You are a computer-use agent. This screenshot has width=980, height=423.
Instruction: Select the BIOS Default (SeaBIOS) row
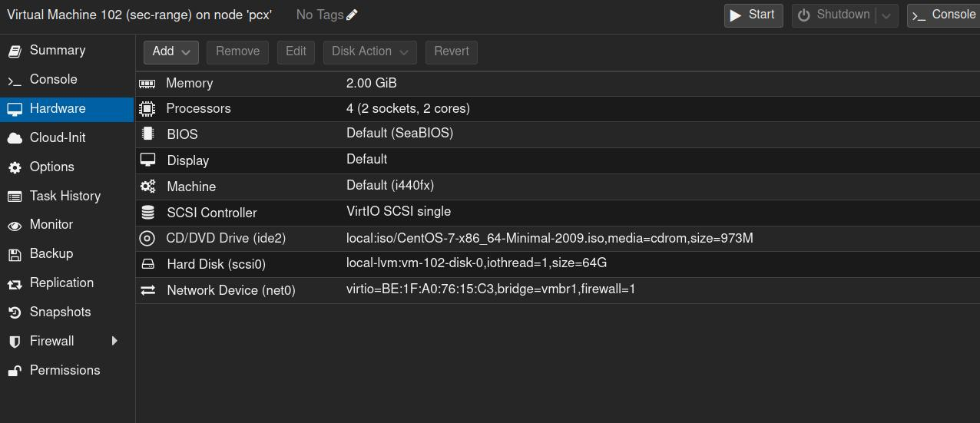tap(399, 134)
